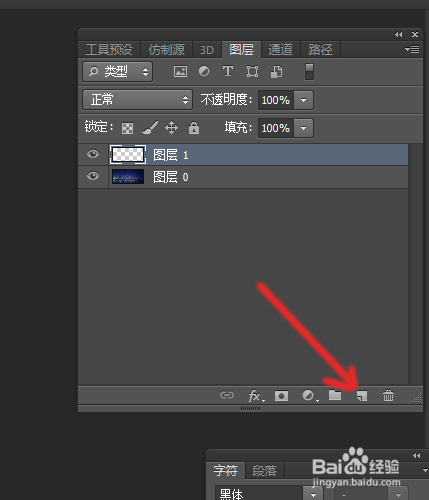The width and height of the screenshot is (429, 500).
Task: Filter layers by adjustment layer icon
Action: coord(204,71)
